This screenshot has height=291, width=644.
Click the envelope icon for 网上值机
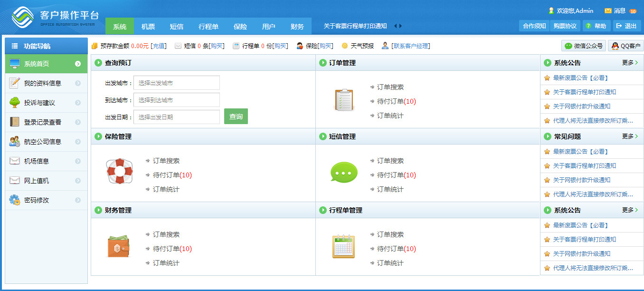(x=15, y=180)
